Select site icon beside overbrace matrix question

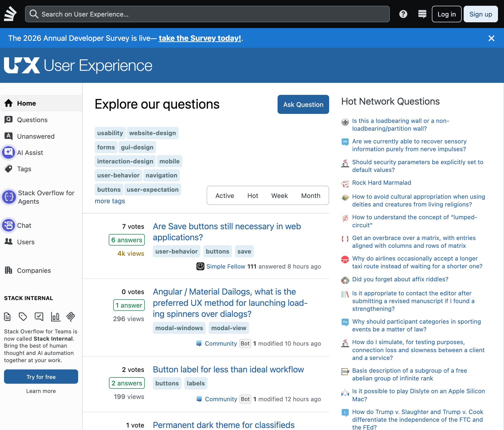click(345, 239)
